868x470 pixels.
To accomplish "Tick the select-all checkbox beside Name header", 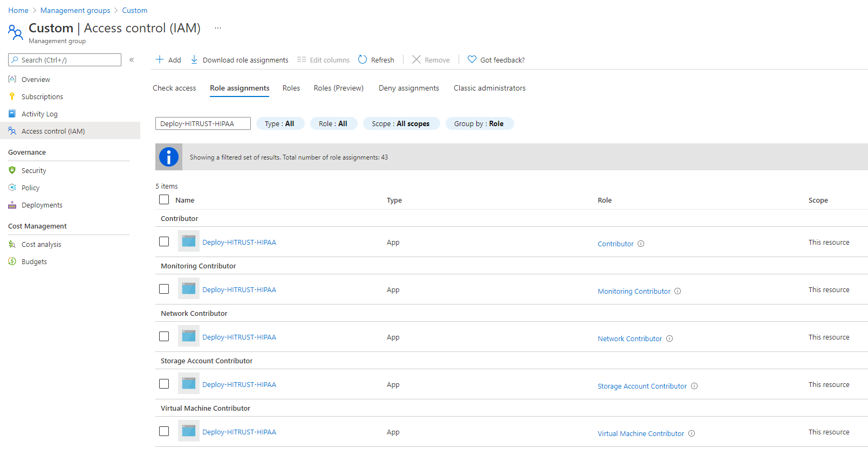I will point(164,199).
